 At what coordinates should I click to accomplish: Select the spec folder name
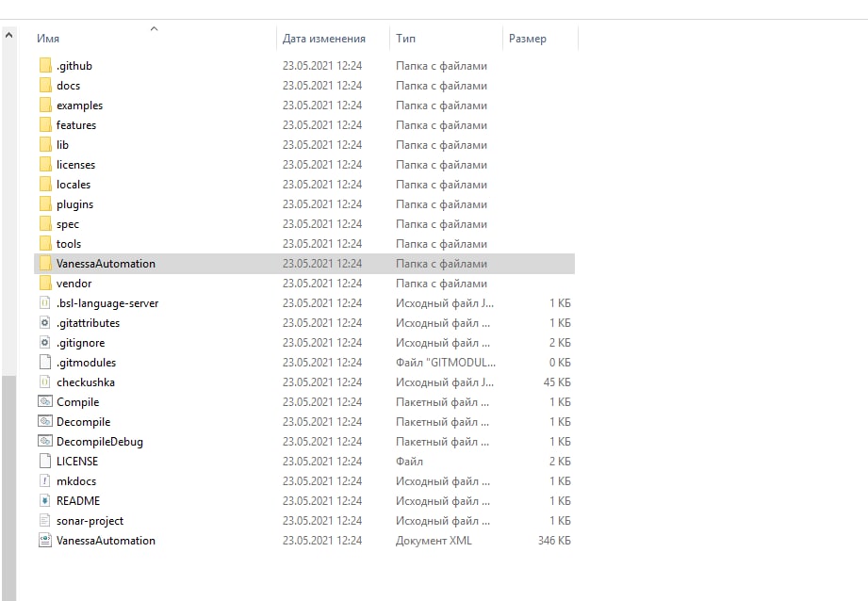[68, 224]
